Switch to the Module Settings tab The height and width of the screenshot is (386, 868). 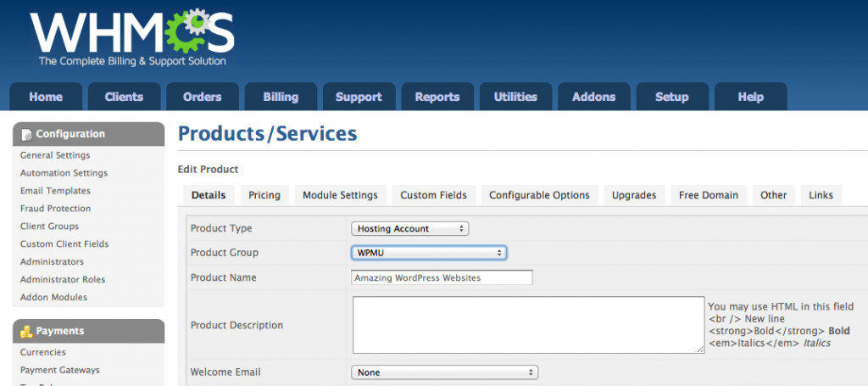pos(341,195)
